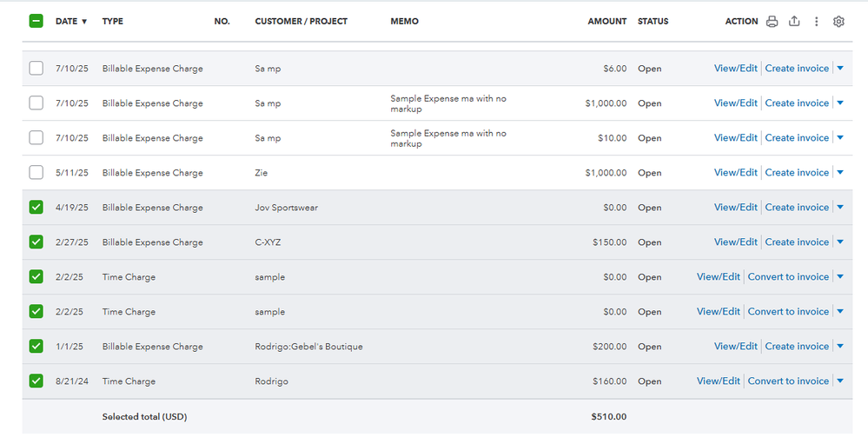Click Convert to invoice for Rodrigo time charge
This screenshot has width=868, height=444.
click(788, 381)
